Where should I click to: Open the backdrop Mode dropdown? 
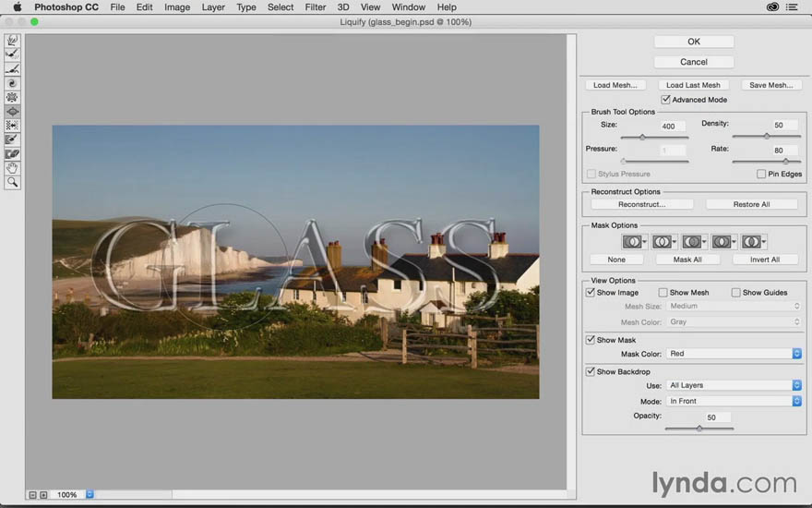click(x=734, y=401)
